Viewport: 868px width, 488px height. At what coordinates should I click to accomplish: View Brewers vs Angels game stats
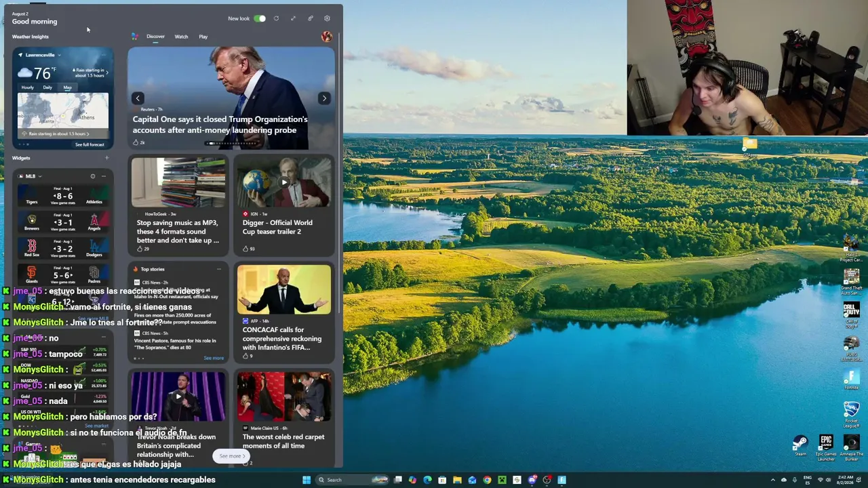click(x=63, y=228)
